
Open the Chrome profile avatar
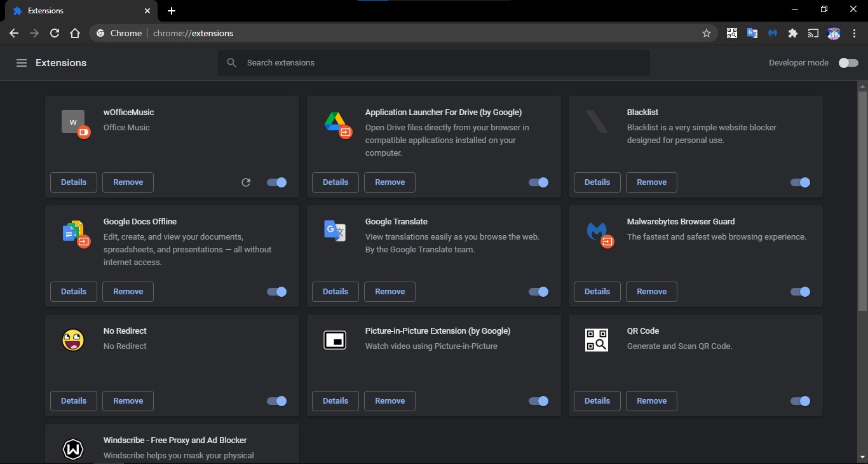pyautogui.click(x=834, y=33)
